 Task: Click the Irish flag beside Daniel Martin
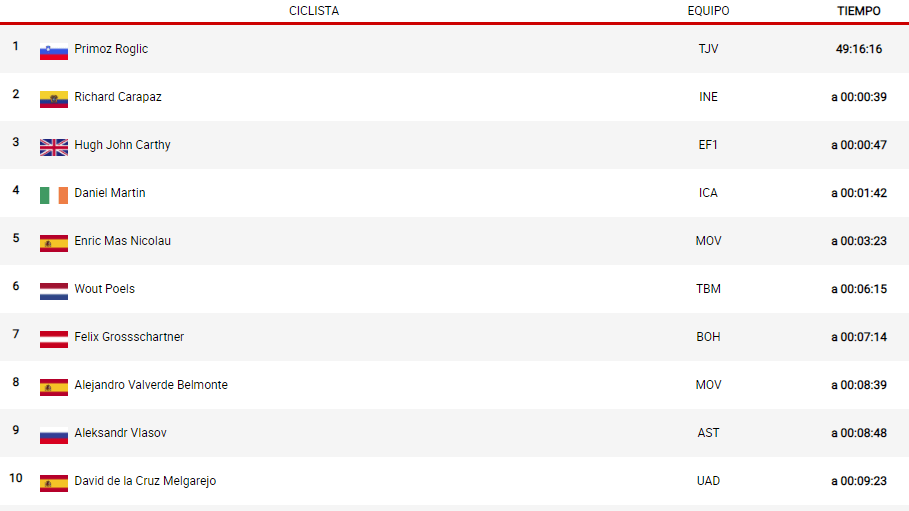coord(53,195)
